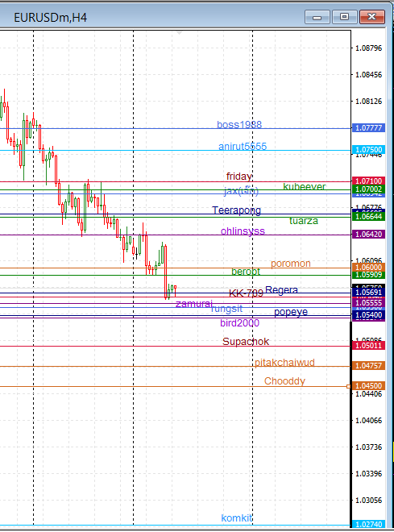Click the 1.07002 price tag
This screenshot has height=532, width=394.
(368, 189)
